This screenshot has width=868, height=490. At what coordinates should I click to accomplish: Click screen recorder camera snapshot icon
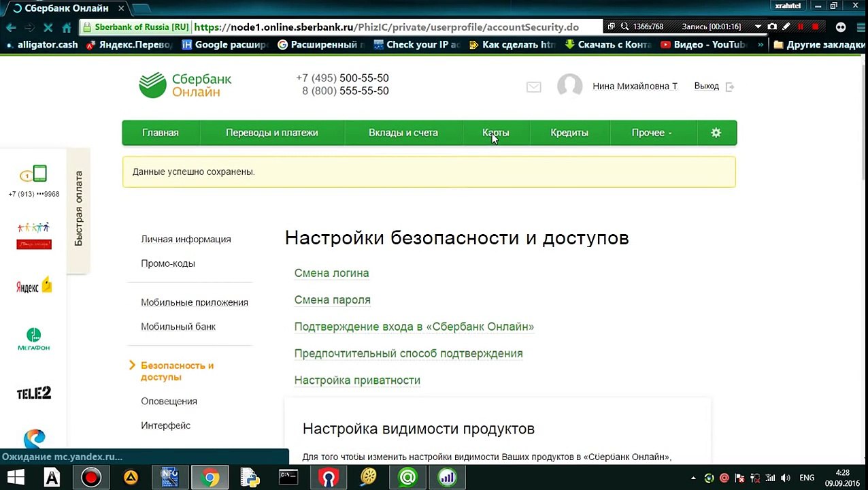click(771, 27)
